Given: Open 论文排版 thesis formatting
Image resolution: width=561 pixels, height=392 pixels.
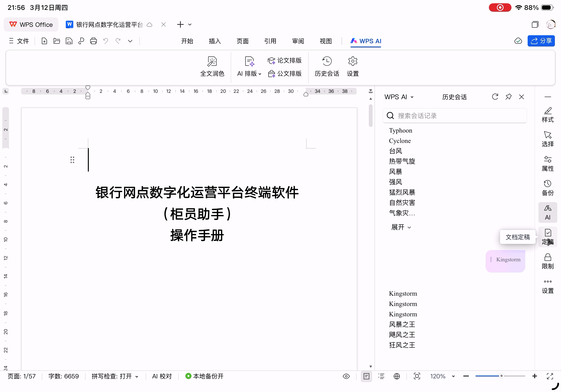Looking at the screenshot, I should pos(285,60).
